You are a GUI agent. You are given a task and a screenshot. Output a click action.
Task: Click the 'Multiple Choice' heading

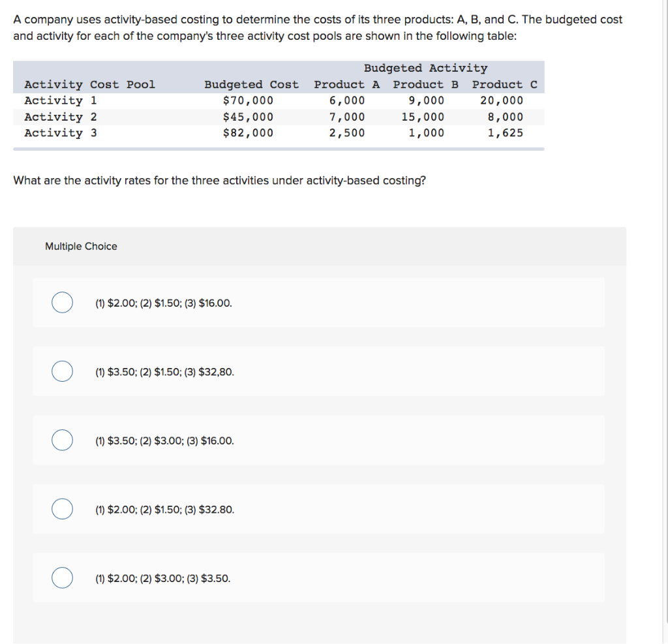click(x=81, y=246)
